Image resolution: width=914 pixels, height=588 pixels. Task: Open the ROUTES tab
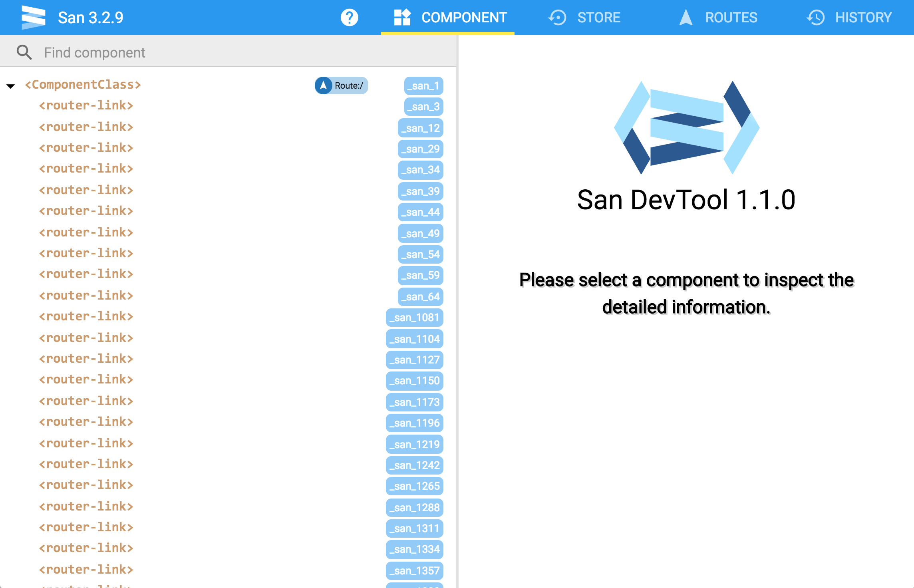point(718,18)
